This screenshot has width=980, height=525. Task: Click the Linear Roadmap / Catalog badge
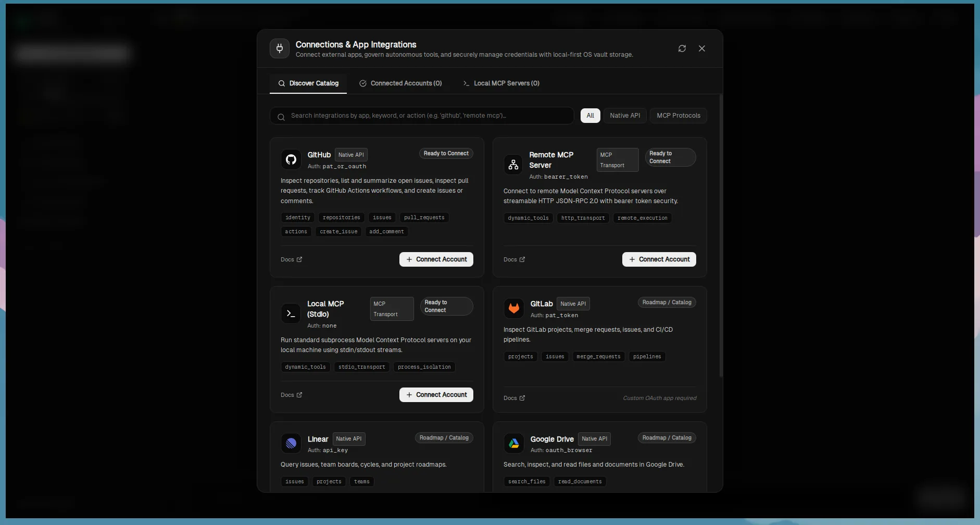[444, 438]
